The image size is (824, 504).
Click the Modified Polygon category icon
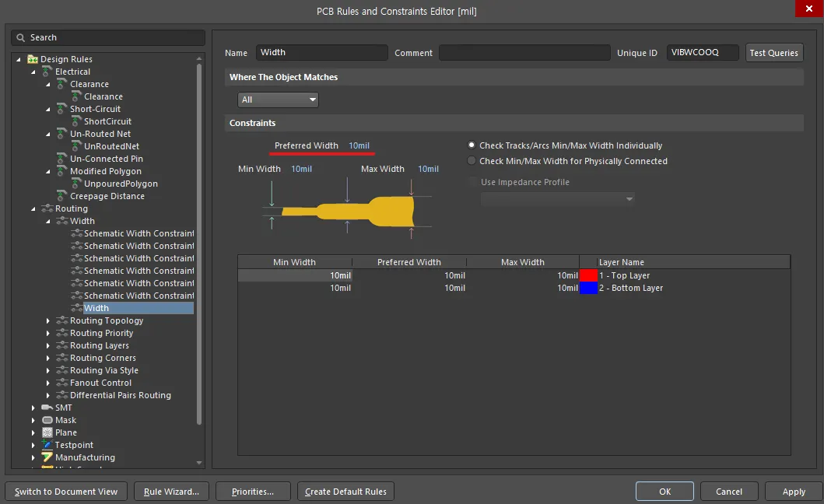[62, 171]
